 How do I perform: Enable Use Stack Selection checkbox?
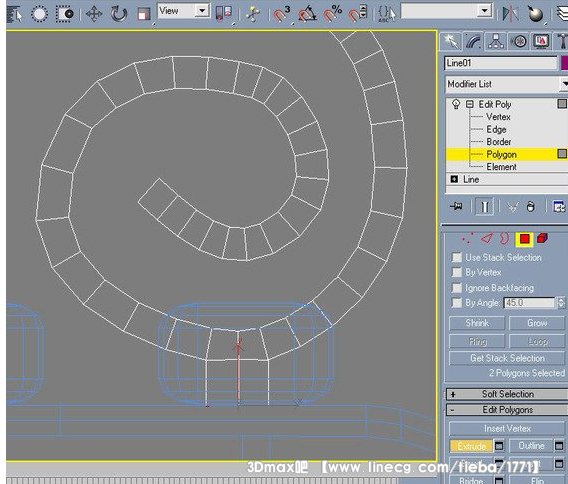pyautogui.click(x=457, y=258)
